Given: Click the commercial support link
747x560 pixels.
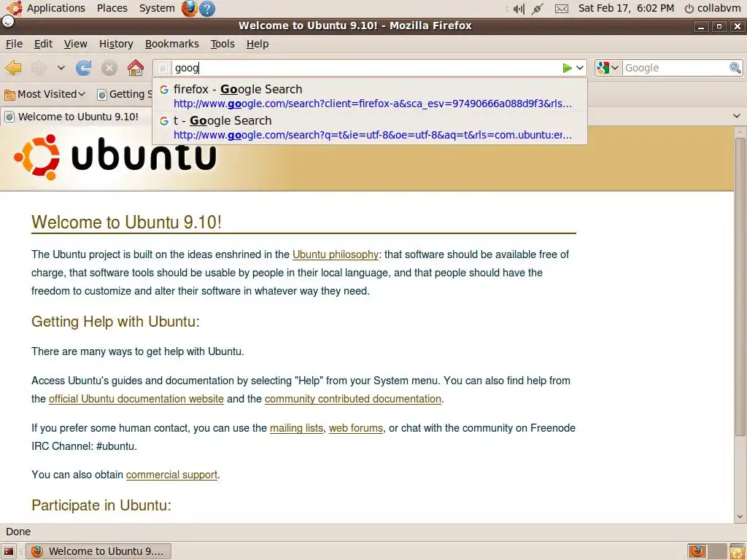Looking at the screenshot, I should click(x=171, y=475).
